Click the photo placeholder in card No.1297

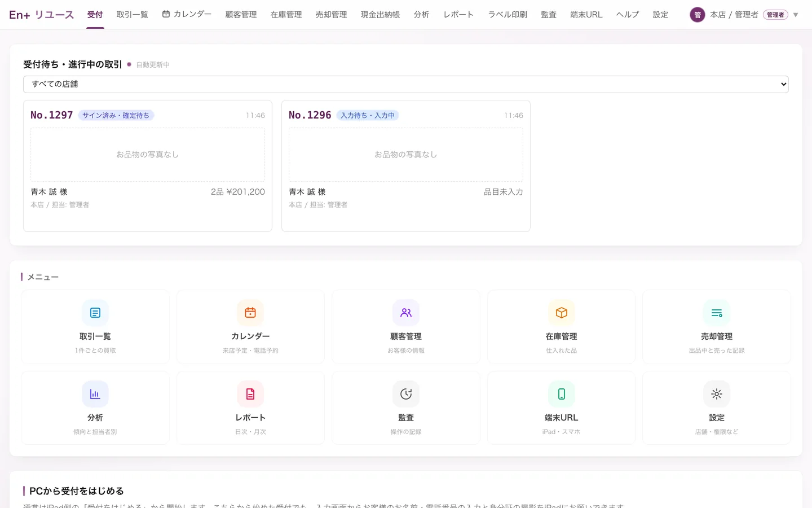tap(148, 155)
